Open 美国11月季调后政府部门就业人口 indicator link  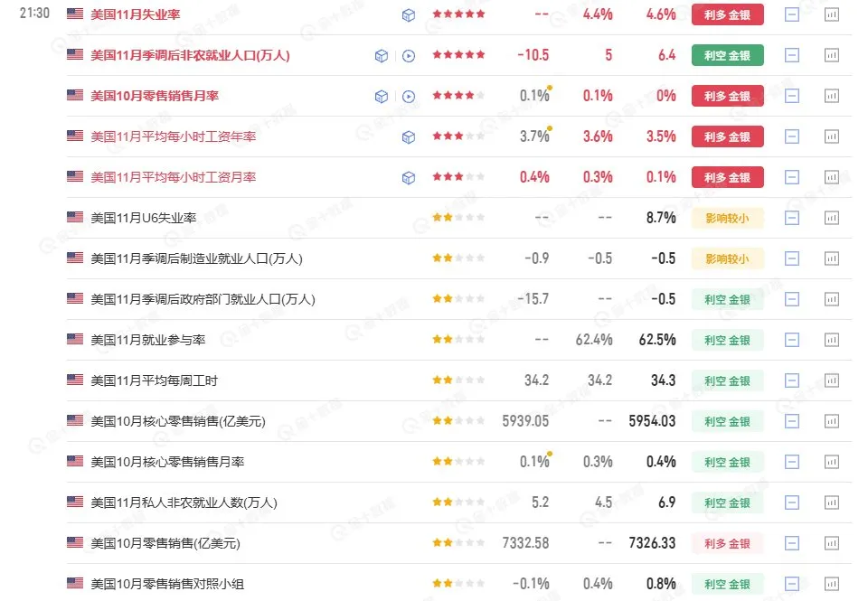[x=203, y=299]
